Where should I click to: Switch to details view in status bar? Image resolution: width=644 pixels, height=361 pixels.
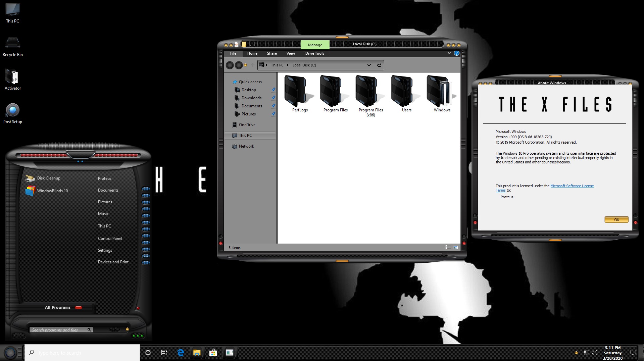(448, 247)
